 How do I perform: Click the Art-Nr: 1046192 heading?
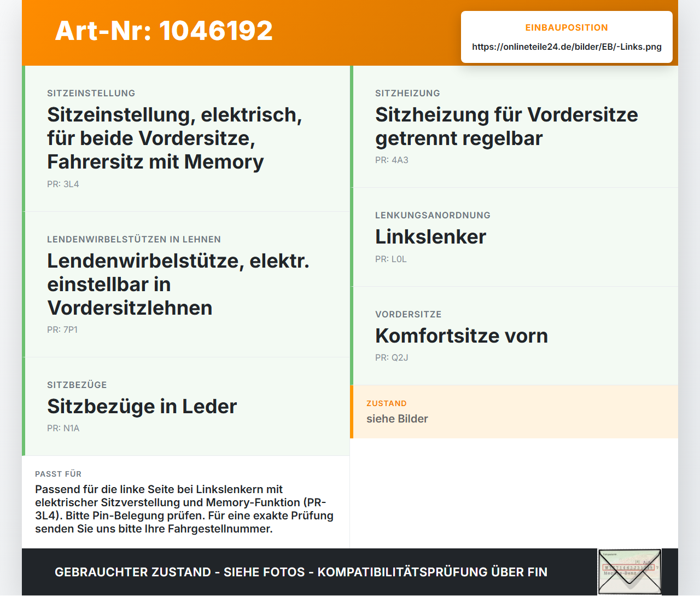[164, 31]
